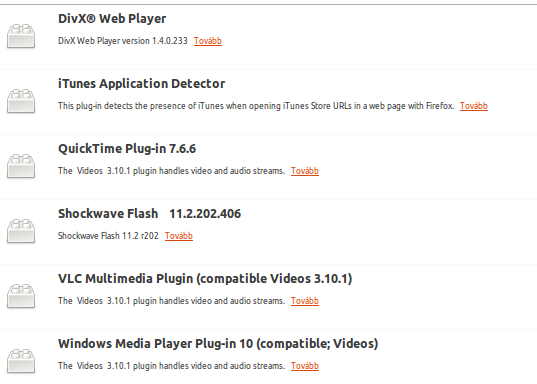Click the QuickTime Plug-in 7.6.6 plugin icon
Viewport: 537px width, 384px height.
[x=21, y=166]
